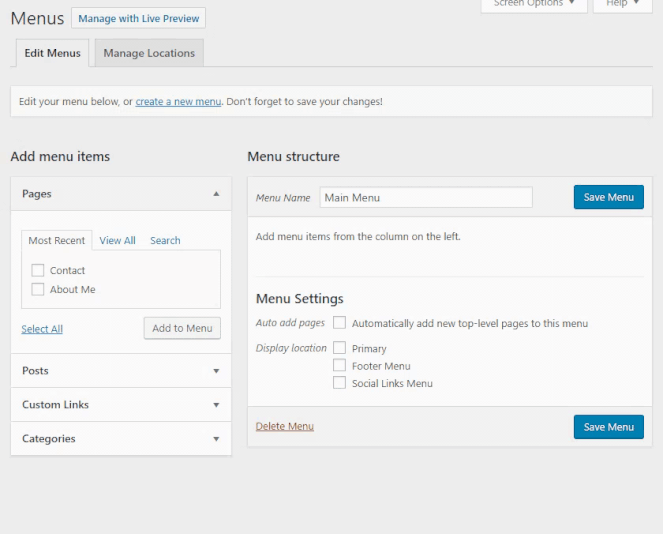Open the Help dropdown
The height and width of the screenshot is (534, 663).
623,4
